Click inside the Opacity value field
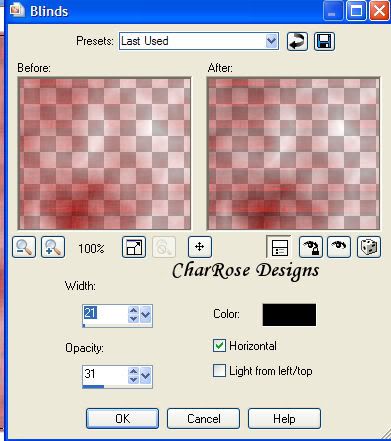 (105, 375)
